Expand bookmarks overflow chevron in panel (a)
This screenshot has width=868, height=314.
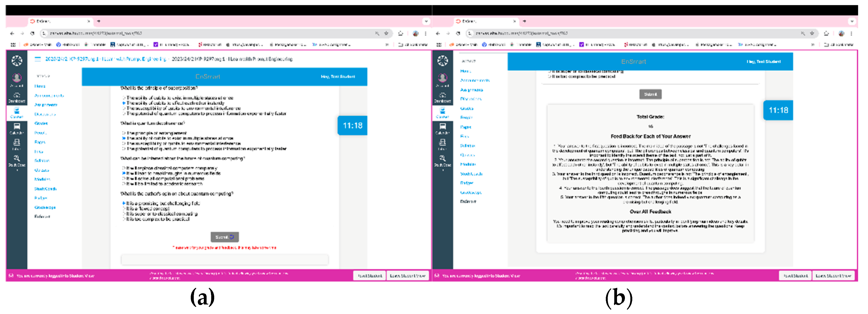387,44
